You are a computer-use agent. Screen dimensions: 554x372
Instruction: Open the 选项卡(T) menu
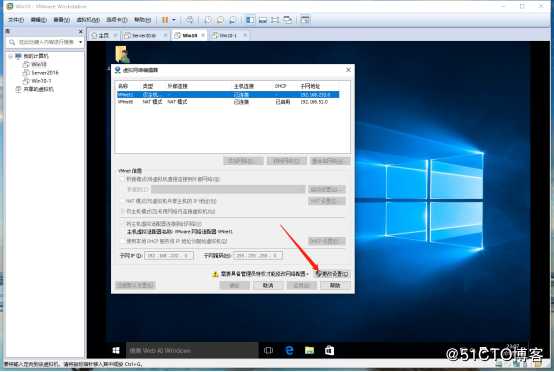(x=117, y=20)
